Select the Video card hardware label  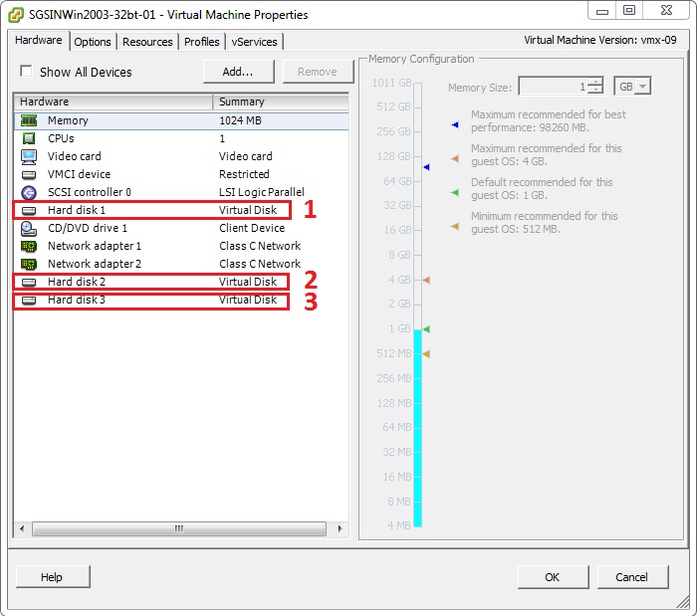pyautogui.click(x=75, y=156)
